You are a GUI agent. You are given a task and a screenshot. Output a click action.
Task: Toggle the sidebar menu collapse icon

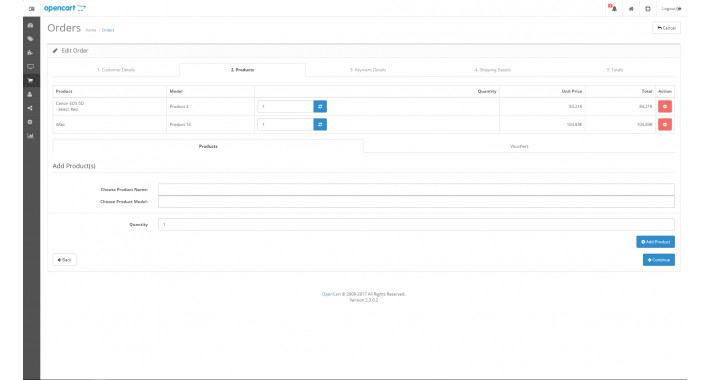[x=31, y=9]
